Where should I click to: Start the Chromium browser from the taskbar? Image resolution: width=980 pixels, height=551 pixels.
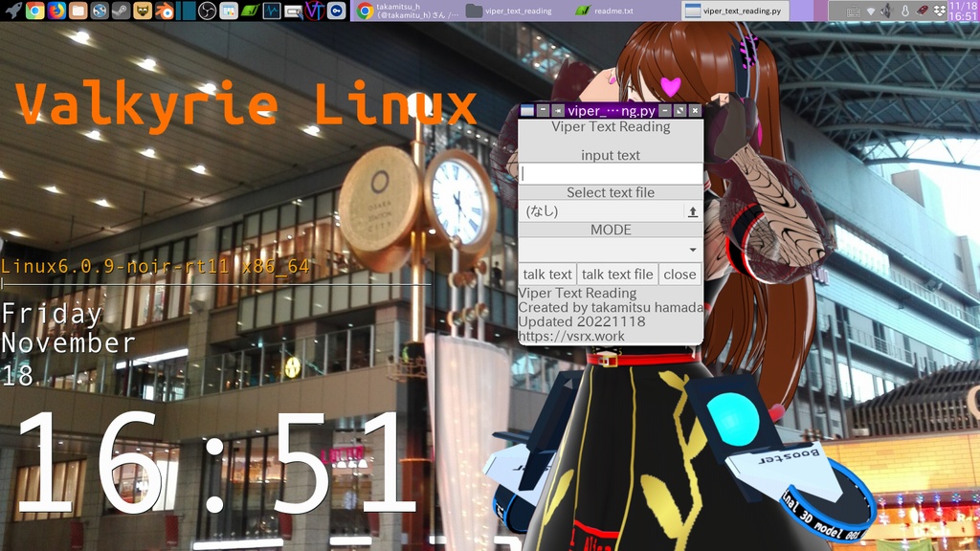[33, 10]
